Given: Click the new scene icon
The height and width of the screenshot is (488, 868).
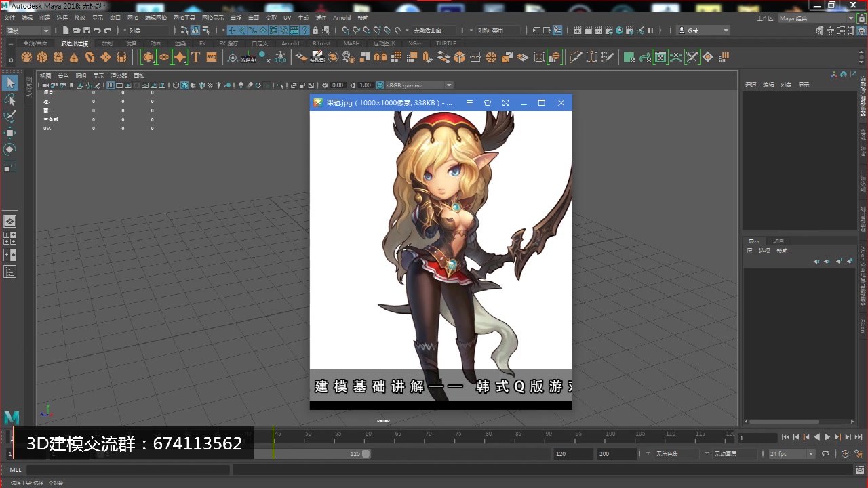Looking at the screenshot, I should coord(66,30).
